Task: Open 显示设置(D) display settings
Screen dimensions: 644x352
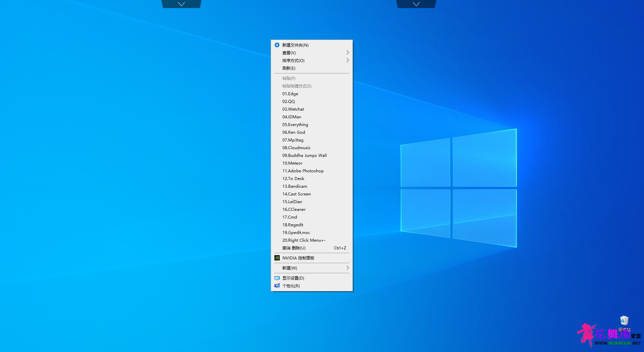Action: (x=312, y=278)
